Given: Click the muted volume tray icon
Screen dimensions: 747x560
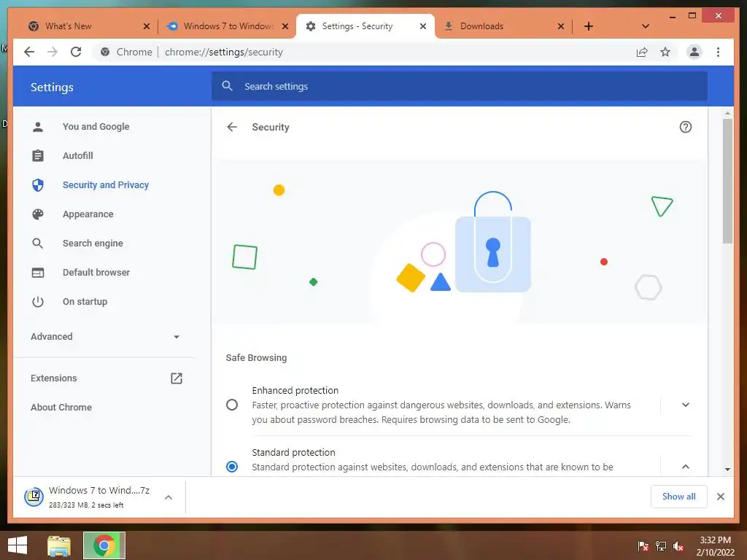Looking at the screenshot, I should (678, 546).
